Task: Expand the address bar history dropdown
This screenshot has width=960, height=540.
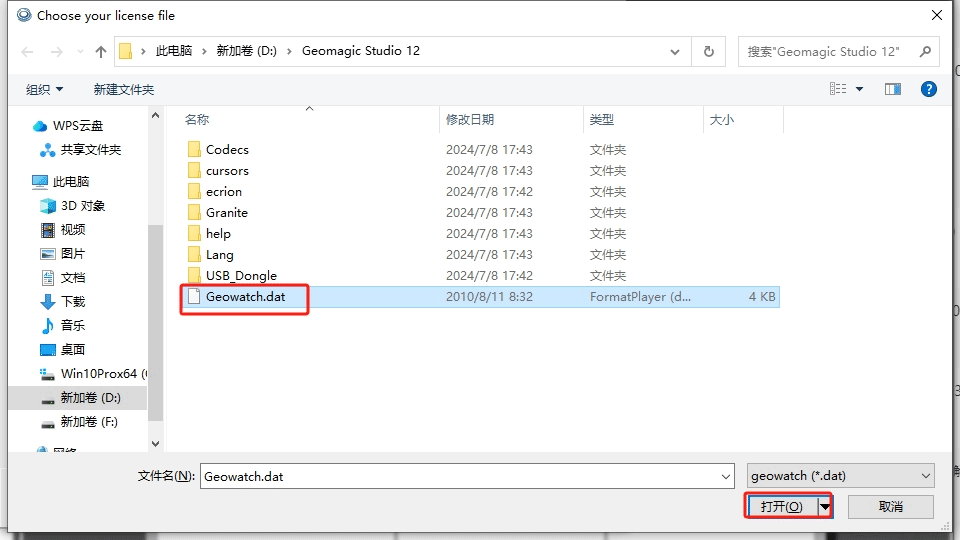Action: 675,51
